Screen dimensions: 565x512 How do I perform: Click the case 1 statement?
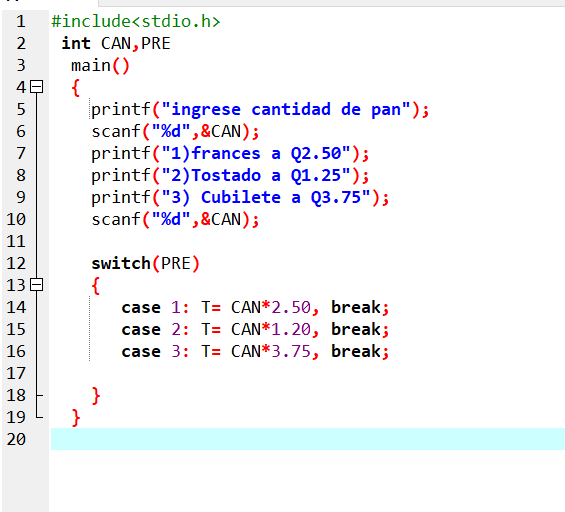[255, 307]
